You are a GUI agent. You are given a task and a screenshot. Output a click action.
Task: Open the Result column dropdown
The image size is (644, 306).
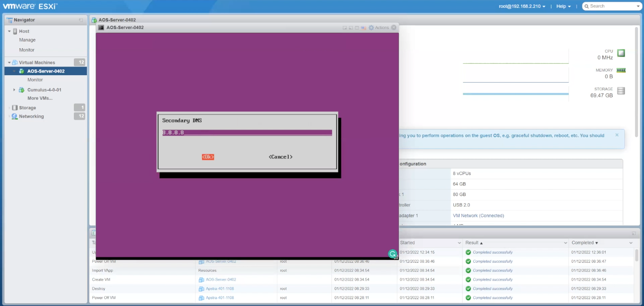[566, 243]
